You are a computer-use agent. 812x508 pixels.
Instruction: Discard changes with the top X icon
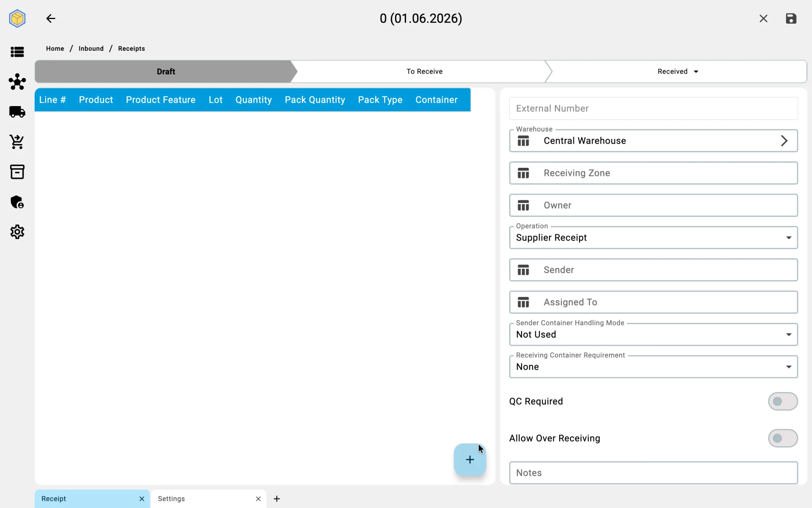tap(763, 19)
